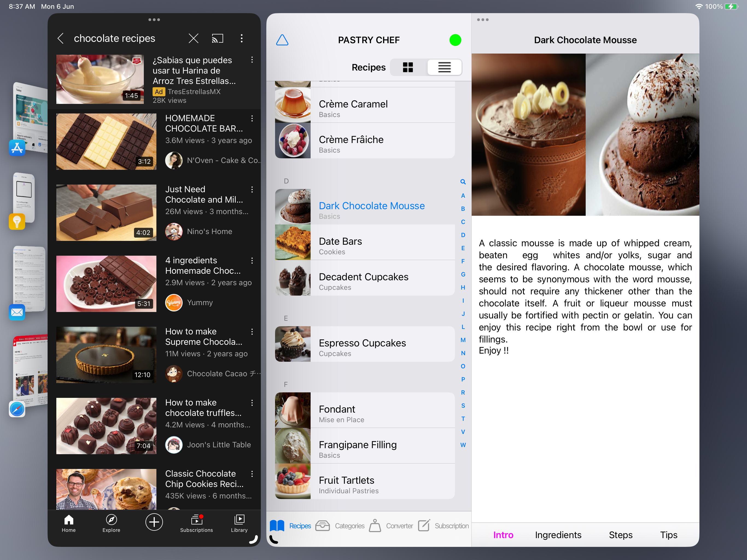
Task: Open Categories tab in Pastry Chef
Action: click(340, 526)
